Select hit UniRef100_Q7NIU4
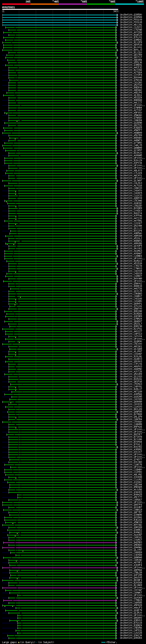The height and width of the screenshot is (644, 146). pyautogui.click(x=131, y=80)
